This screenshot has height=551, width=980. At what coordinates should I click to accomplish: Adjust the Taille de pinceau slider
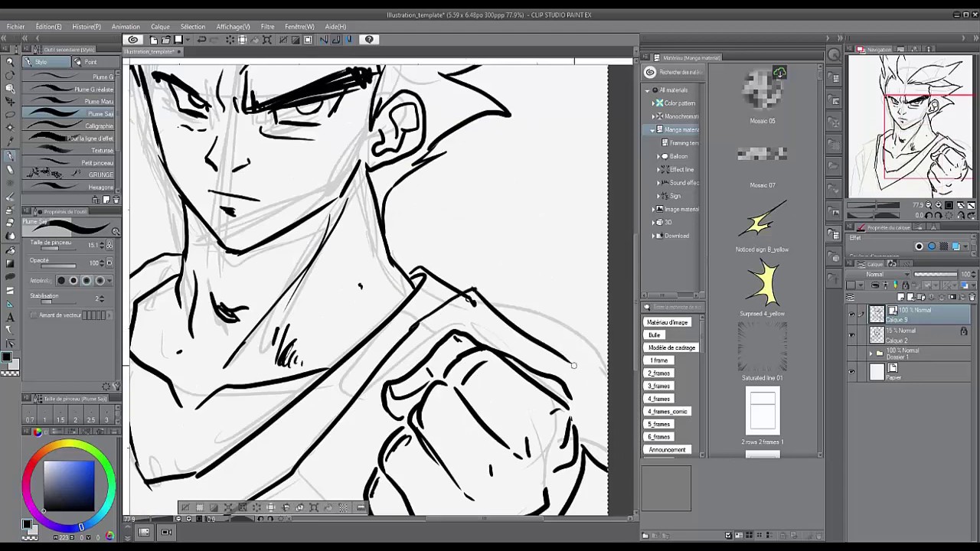pos(57,248)
